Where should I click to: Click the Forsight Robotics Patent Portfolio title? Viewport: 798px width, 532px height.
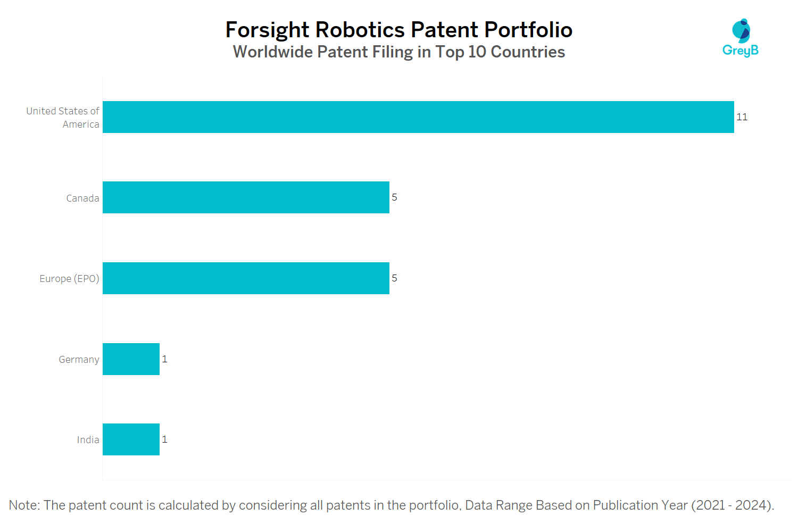(x=399, y=30)
